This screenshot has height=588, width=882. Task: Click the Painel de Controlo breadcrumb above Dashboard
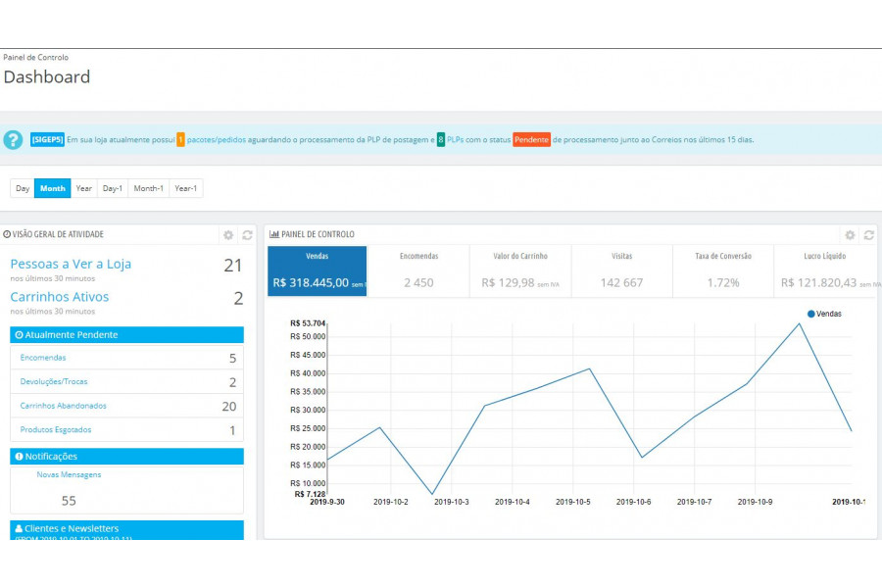(36, 58)
